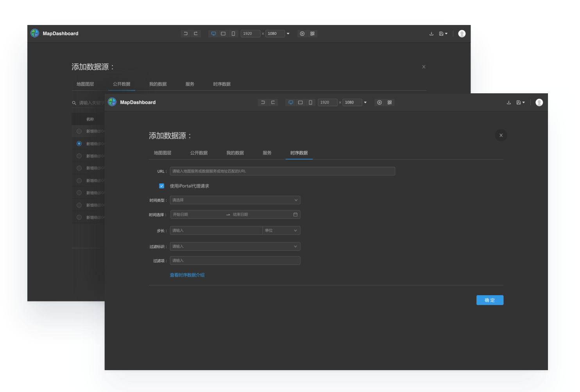The width and height of the screenshot is (580, 392).
Task: Uncheck the 使用iPortal代理请求 checkbox
Action: 161,186
